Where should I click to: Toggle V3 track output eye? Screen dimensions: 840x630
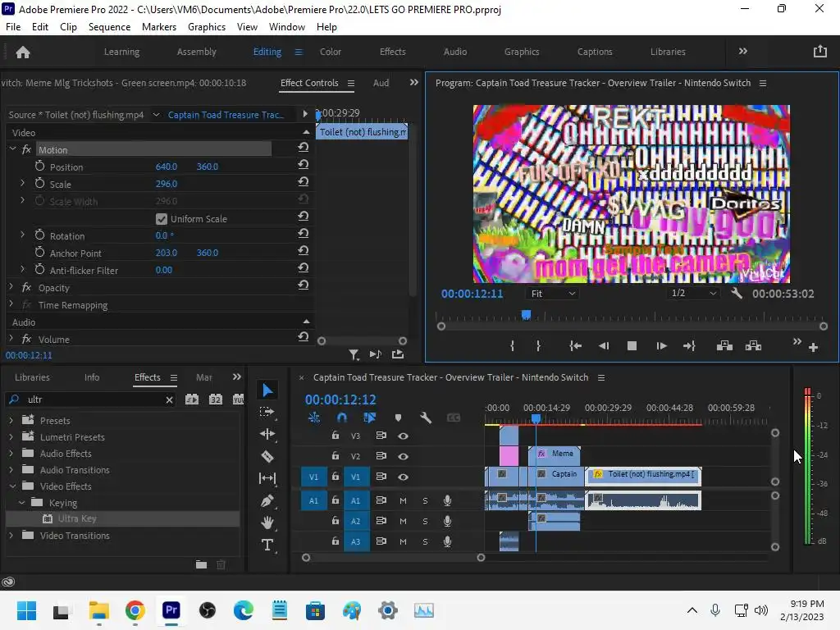coord(403,436)
